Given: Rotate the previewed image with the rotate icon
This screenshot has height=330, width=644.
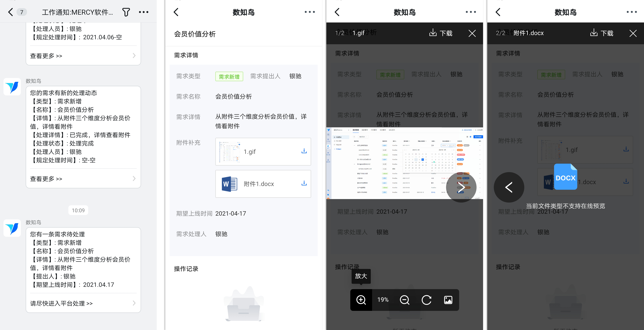Looking at the screenshot, I should tap(426, 300).
